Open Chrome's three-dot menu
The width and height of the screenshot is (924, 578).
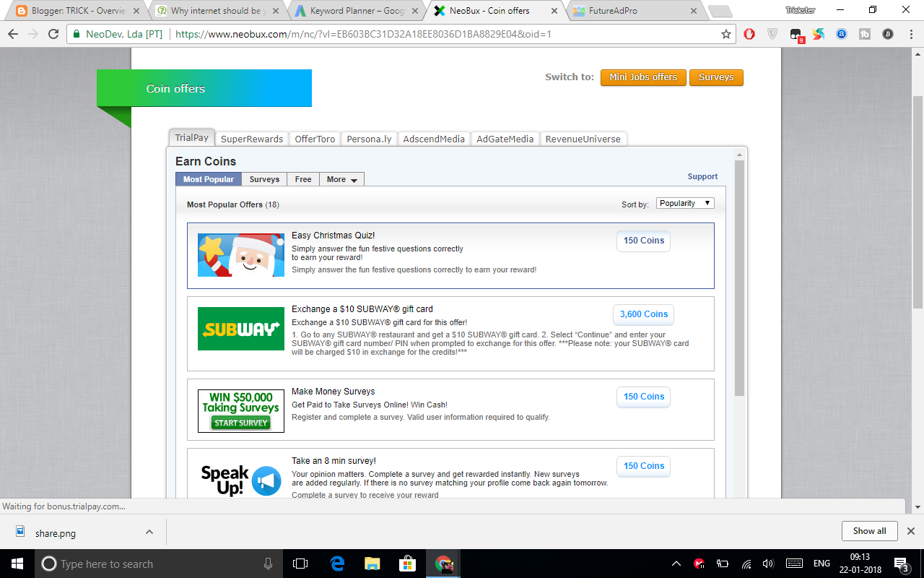910,34
